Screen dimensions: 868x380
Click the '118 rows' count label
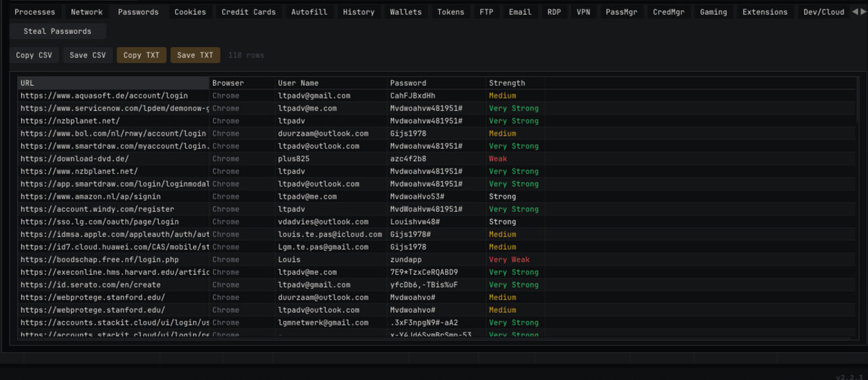pos(246,55)
